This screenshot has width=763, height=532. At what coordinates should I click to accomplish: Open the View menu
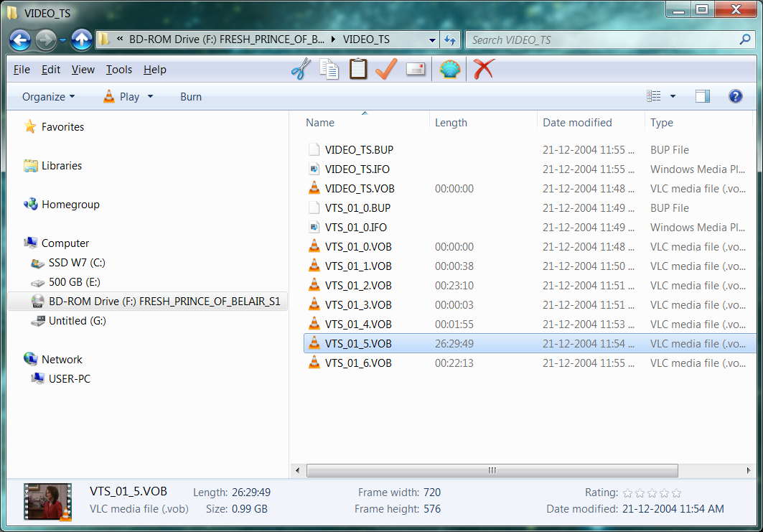[83, 70]
